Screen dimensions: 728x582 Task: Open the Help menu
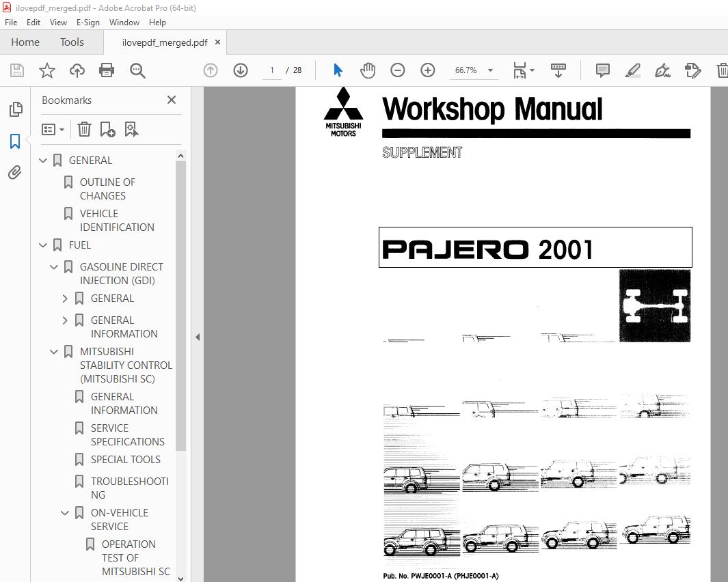[157, 23]
